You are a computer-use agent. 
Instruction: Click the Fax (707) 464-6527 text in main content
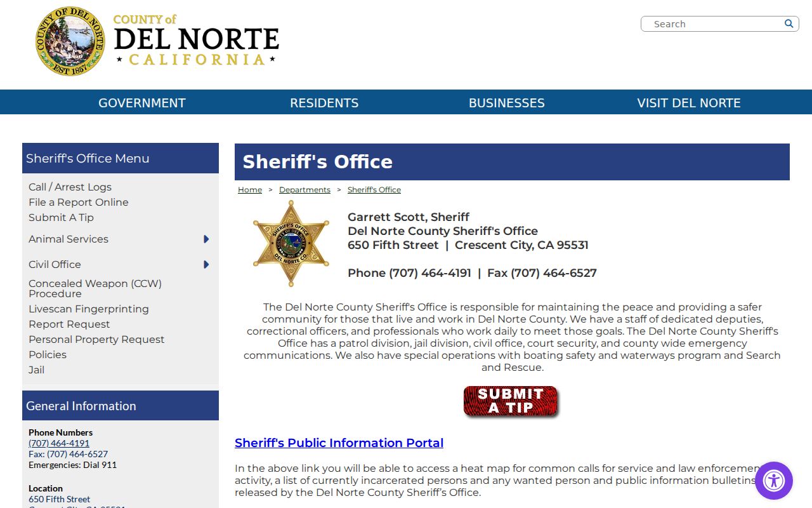pos(542,273)
